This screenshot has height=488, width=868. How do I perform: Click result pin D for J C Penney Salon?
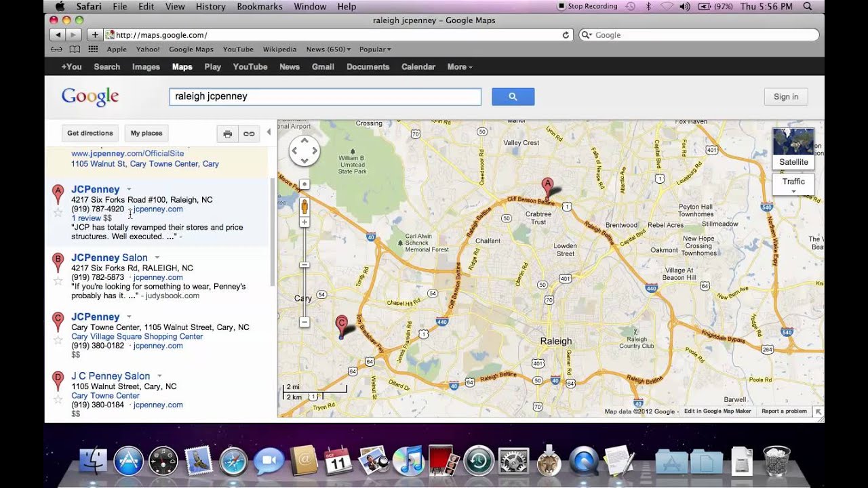58,381
